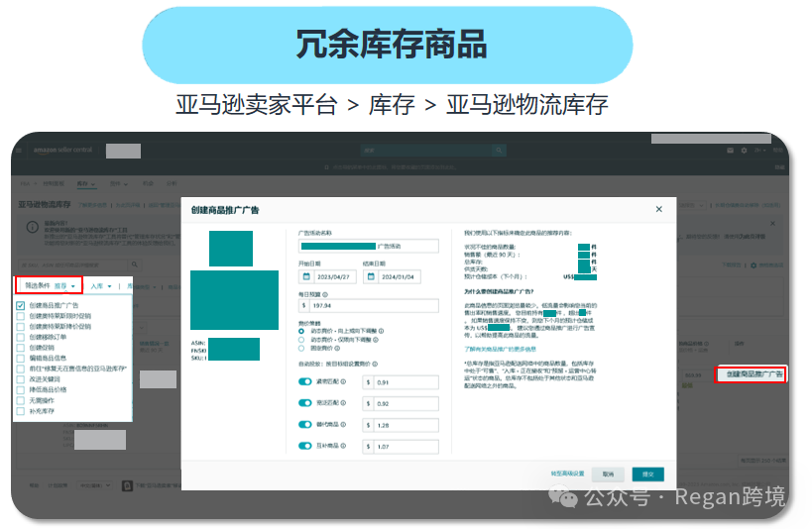Click the campaign name input field
This screenshot has width=812, height=529.
368,246
